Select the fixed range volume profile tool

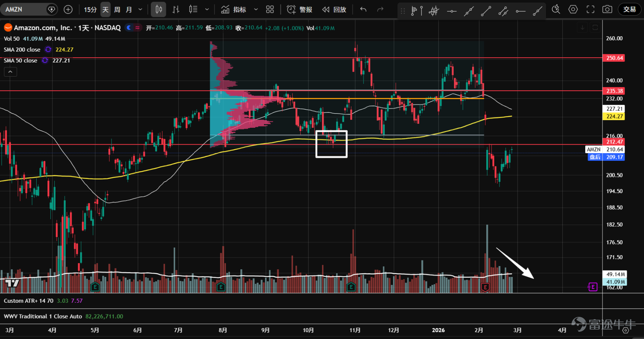click(417, 11)
